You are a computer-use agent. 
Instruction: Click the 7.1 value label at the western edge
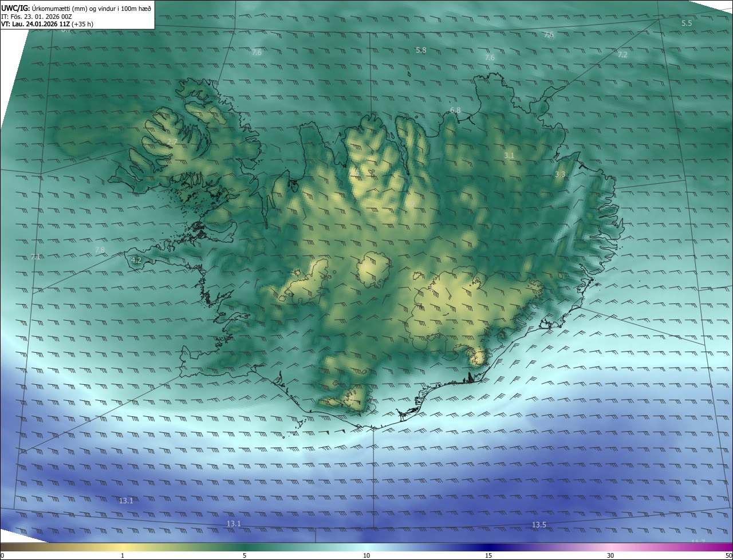tap(36, 257)
